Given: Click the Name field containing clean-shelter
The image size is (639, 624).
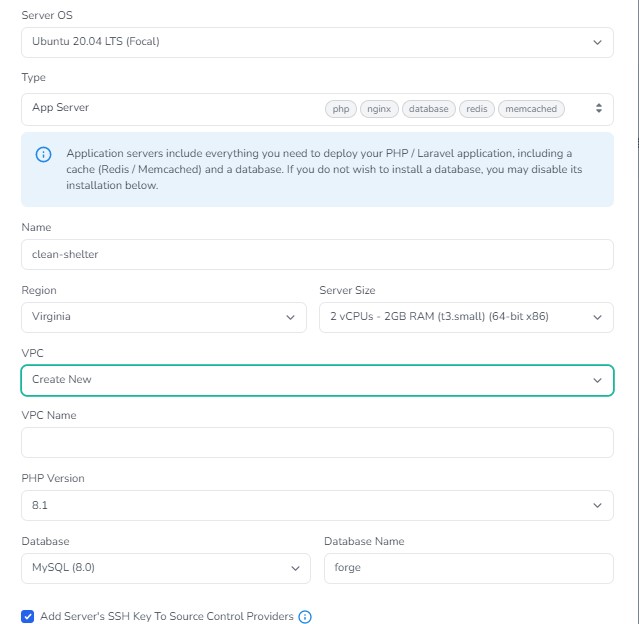Looking at the screenshot, I should pos(317,254).
